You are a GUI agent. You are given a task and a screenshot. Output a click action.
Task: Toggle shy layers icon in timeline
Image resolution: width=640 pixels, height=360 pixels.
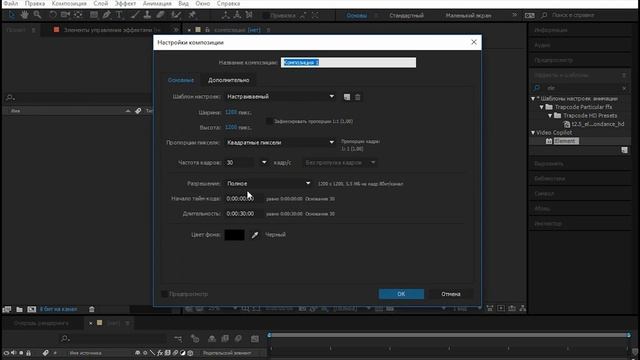[x=212, y=339]
